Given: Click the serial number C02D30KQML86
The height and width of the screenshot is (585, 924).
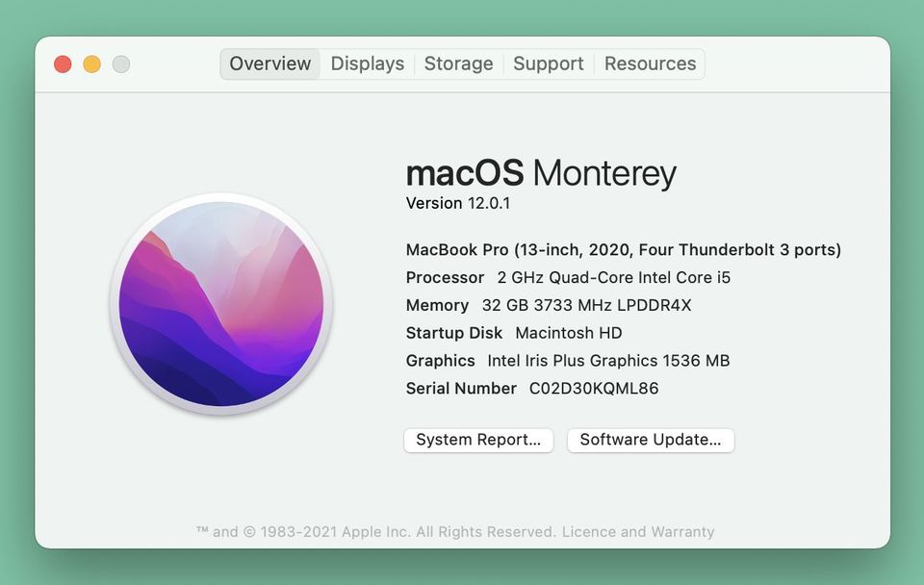Looking at the screenshot, I should click(594, 389).
